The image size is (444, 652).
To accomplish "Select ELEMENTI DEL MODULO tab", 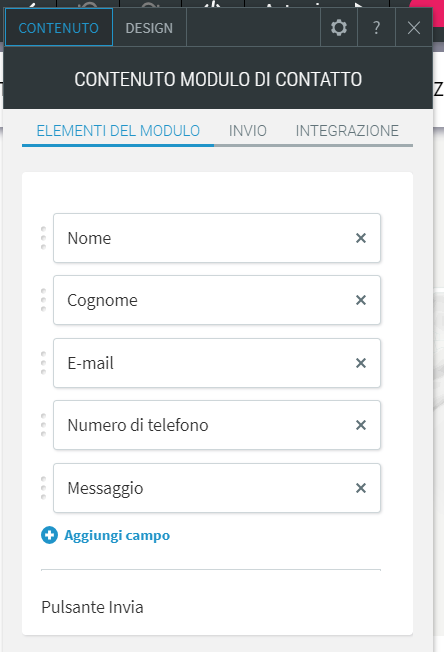I will [118, 131].
